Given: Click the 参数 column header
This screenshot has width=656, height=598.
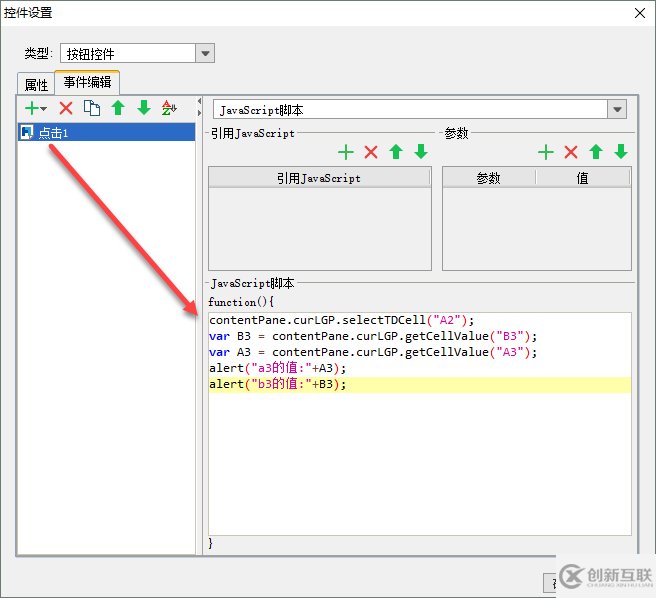Looking at the screenshot, I should (488, 178).
